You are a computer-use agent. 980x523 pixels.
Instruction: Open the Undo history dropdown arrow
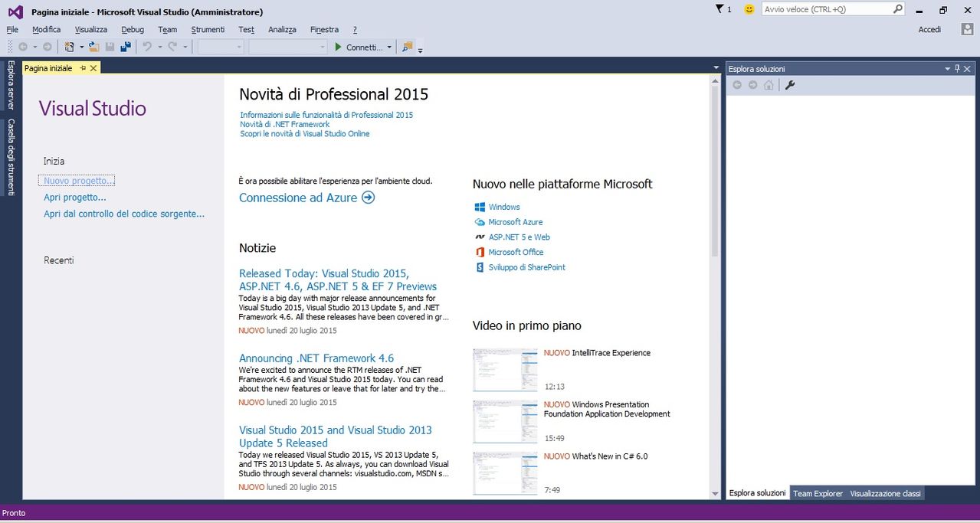[x=159, y=47]
